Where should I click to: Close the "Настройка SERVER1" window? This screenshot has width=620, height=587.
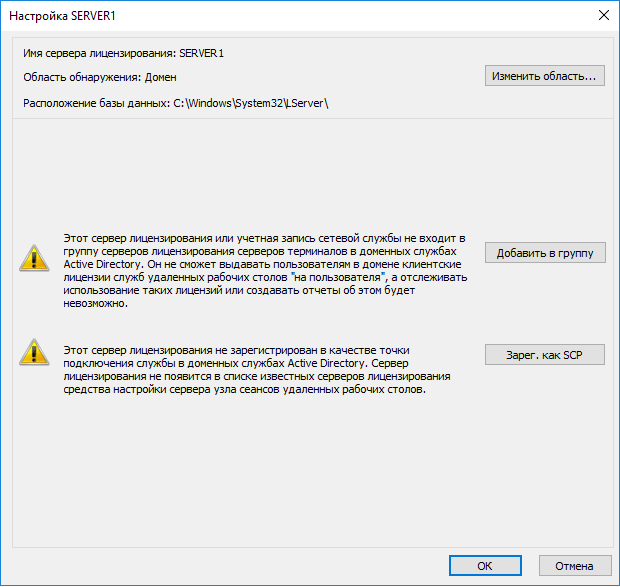(x=603, y=16)
